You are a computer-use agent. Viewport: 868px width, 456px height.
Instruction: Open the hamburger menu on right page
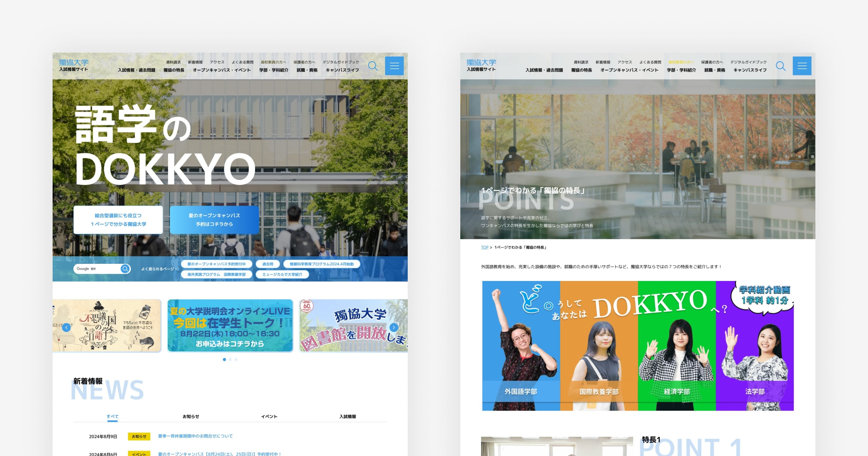click(802, 66)
